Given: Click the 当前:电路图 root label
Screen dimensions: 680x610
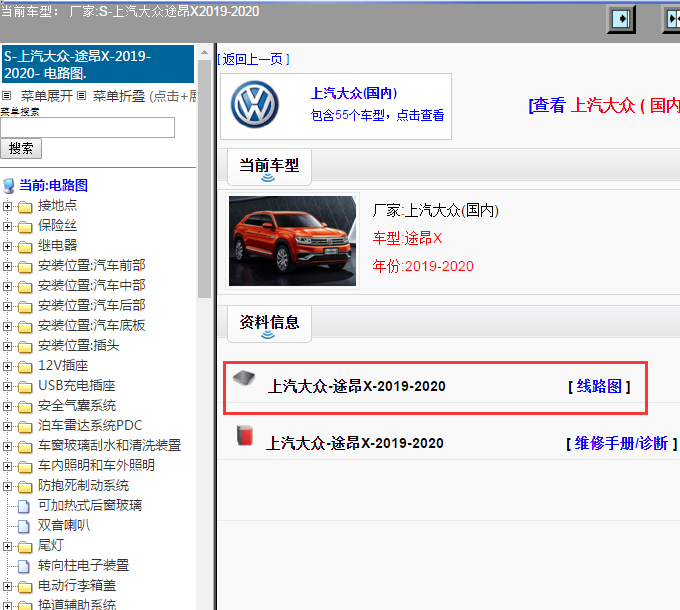Looking at the screenshot, I should click(x=53, y=186).
